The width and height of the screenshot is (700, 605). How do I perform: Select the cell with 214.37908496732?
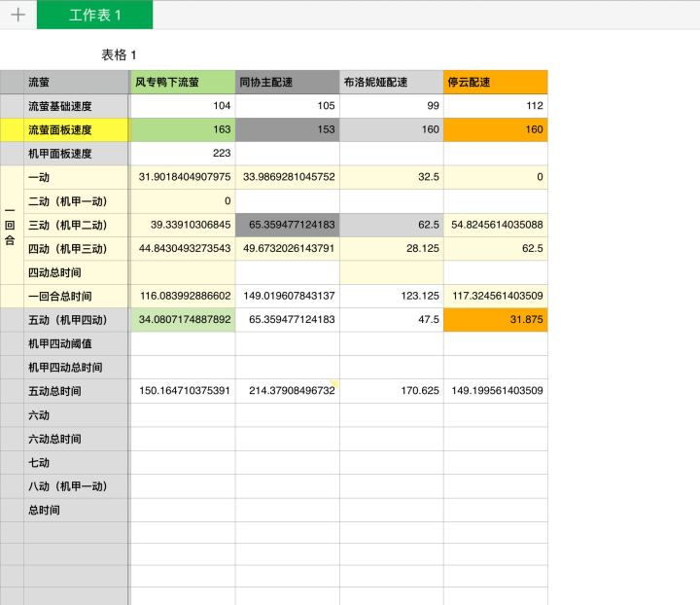coord(287,391)
